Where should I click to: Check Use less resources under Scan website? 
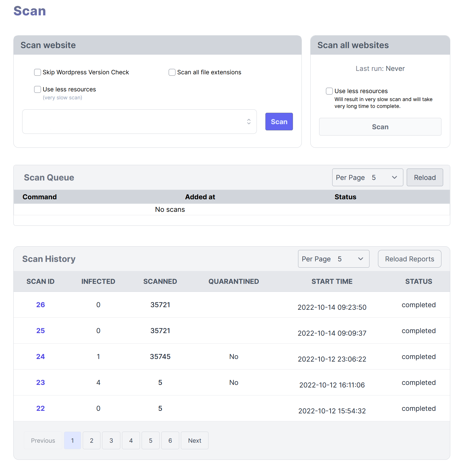(38, 89)
